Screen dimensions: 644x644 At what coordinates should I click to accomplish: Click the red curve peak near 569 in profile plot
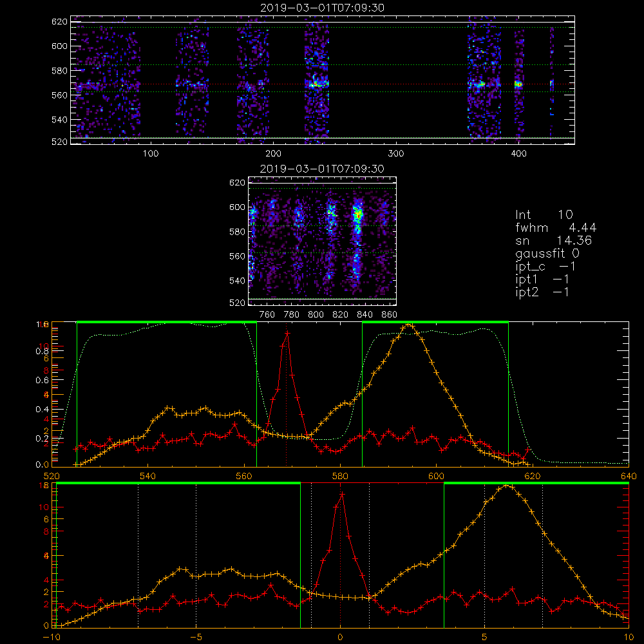(287, 333)
